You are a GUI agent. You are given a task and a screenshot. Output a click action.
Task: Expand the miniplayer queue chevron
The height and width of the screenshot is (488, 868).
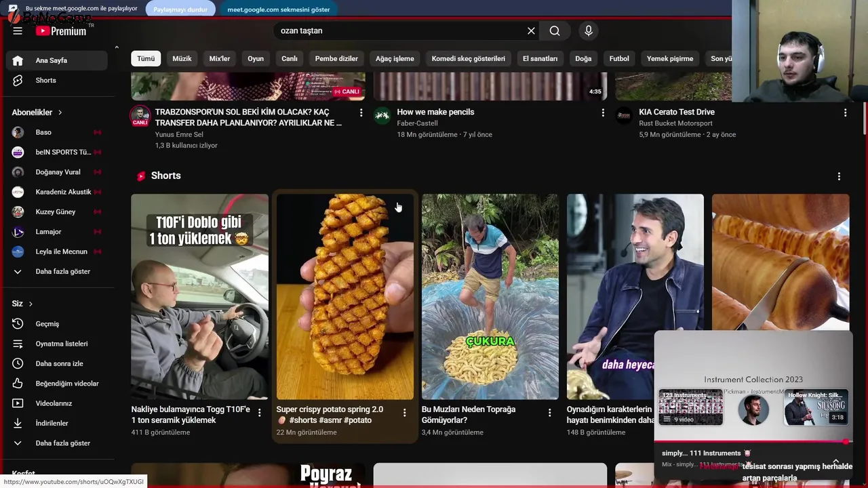(x=836, y=461)
